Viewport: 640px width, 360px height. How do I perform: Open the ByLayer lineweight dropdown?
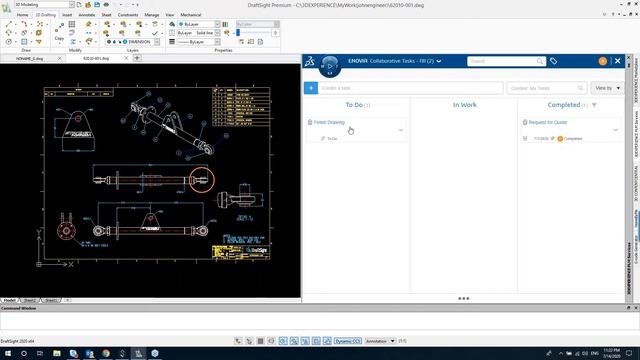click(x=217, y=42)
